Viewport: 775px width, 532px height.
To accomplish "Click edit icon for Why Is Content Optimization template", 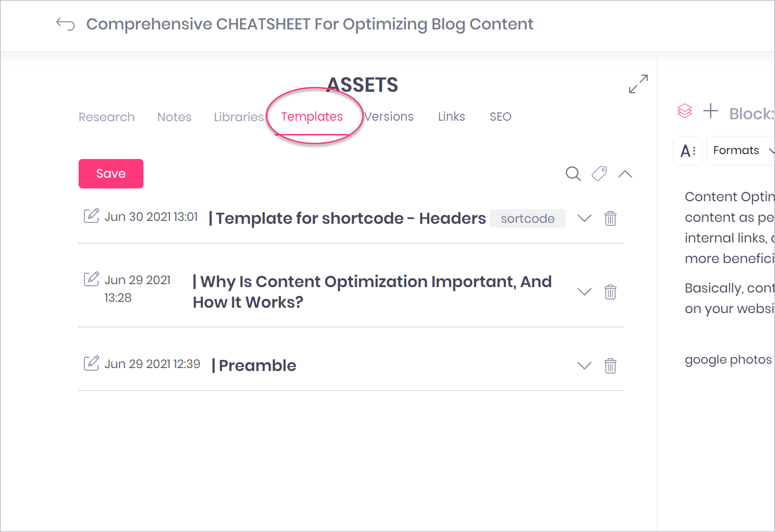I will point(91,279).
